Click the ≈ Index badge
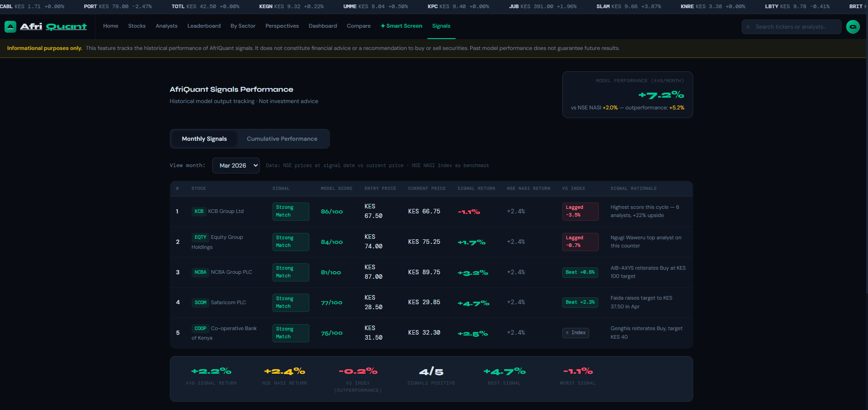This screenshot has height=410, width=868. 575,333
